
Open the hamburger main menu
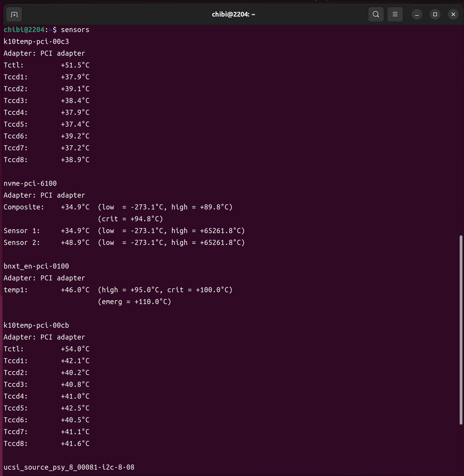click(x=395, y=15)
